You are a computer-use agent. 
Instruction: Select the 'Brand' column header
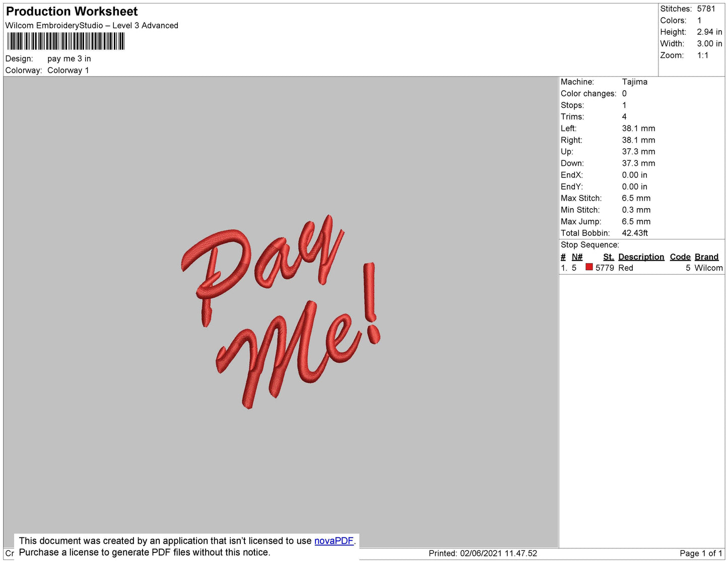(x=707, y=257)
